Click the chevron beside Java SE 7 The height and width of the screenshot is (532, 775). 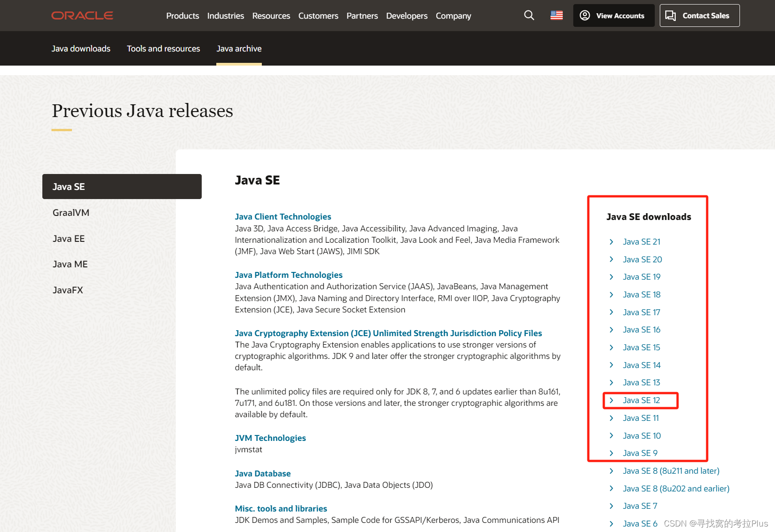click(612, 506)
